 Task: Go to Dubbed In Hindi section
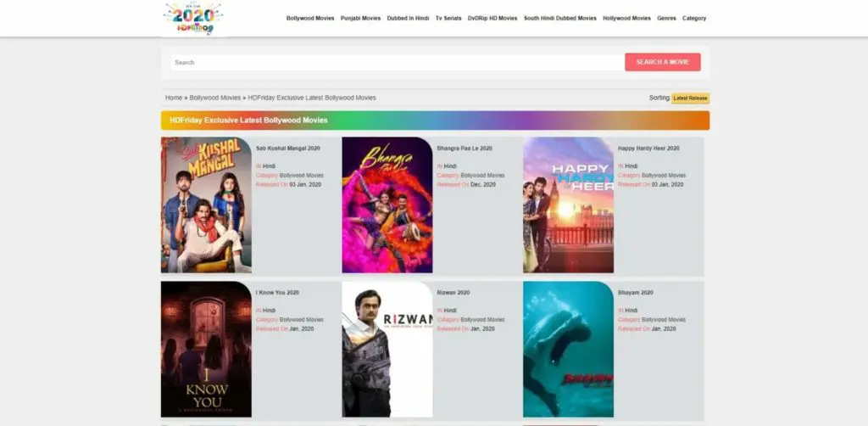click(408, 19)
